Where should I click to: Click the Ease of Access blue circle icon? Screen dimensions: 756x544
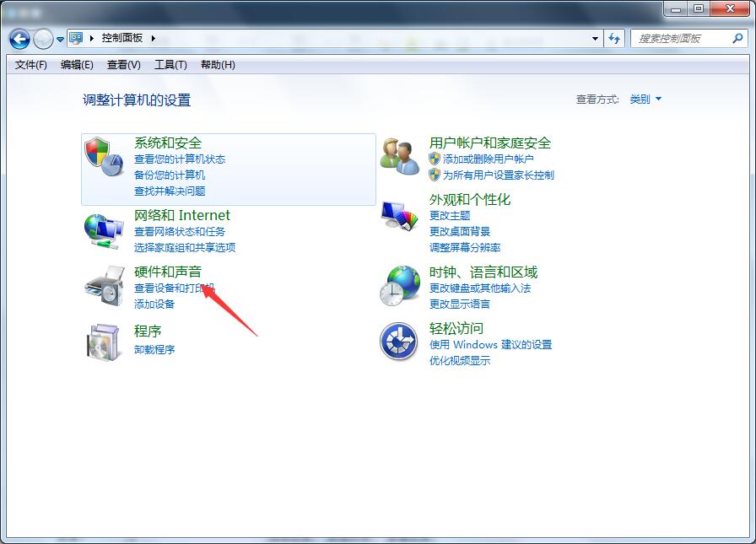pos(399,342)
